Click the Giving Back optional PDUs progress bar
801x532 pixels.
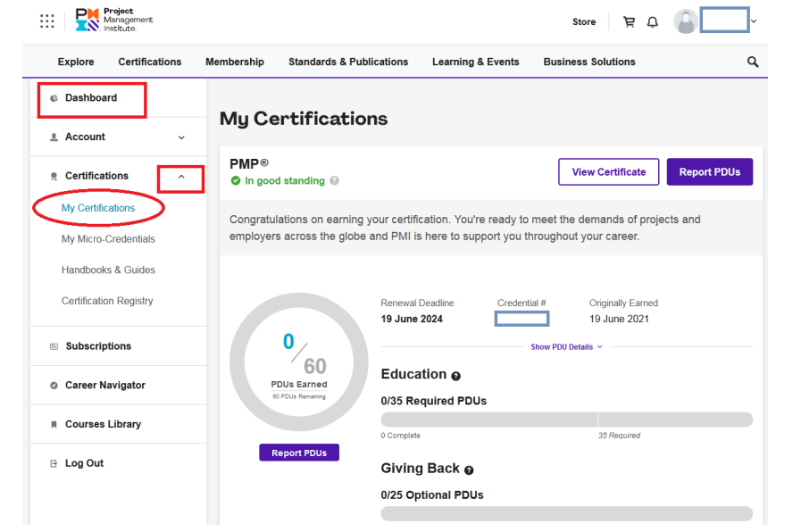(566, 513)
